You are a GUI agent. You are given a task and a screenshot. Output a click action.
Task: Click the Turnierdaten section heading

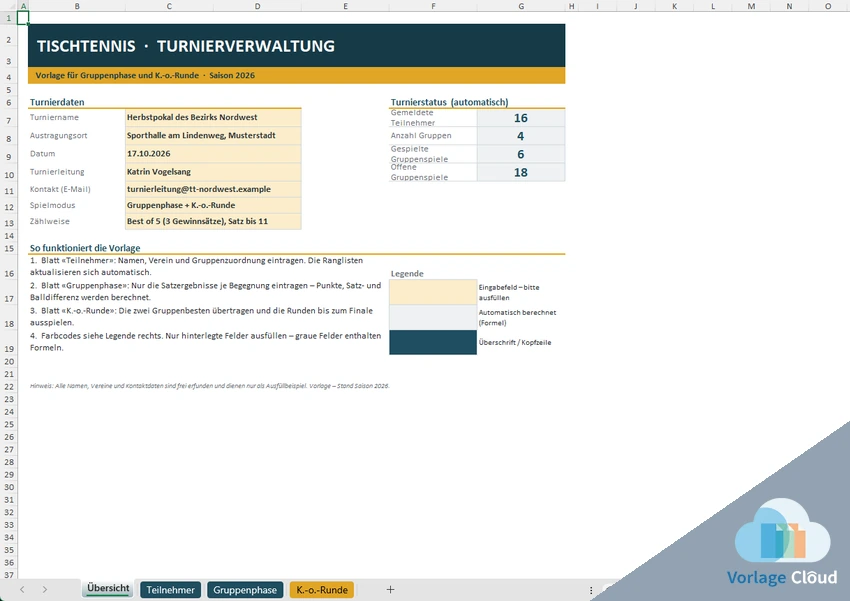57,102
